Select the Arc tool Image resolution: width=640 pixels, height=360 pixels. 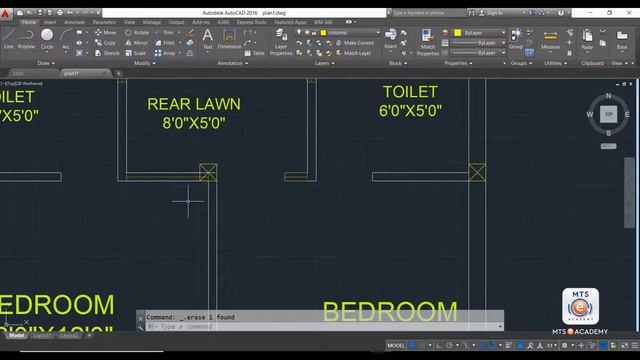point(66,39)
